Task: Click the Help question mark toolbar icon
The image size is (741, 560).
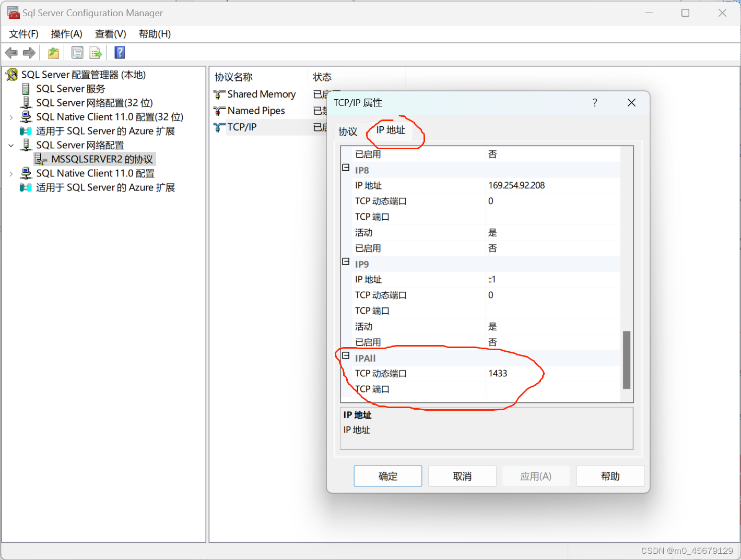Action: 119,52
